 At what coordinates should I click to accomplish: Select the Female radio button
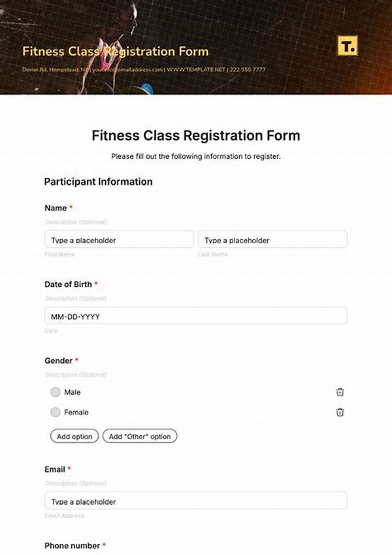pyautogui.click(x=56, y=412)
